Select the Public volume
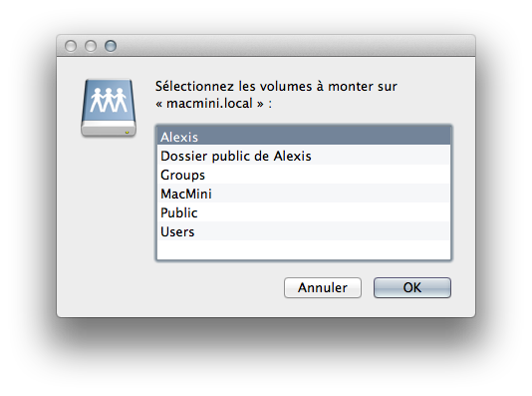The height and width of the screenshot is (396, 532). (304, 212)
